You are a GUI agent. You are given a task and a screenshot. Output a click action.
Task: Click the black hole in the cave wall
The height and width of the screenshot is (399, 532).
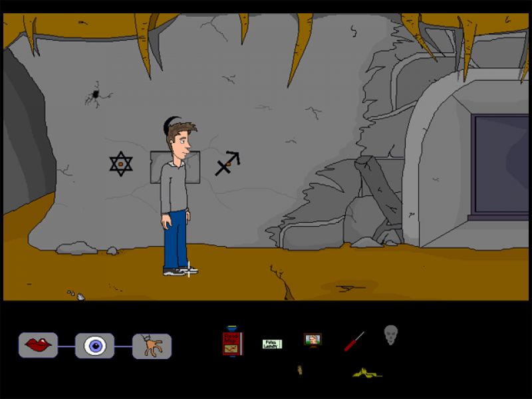[96, 94]
